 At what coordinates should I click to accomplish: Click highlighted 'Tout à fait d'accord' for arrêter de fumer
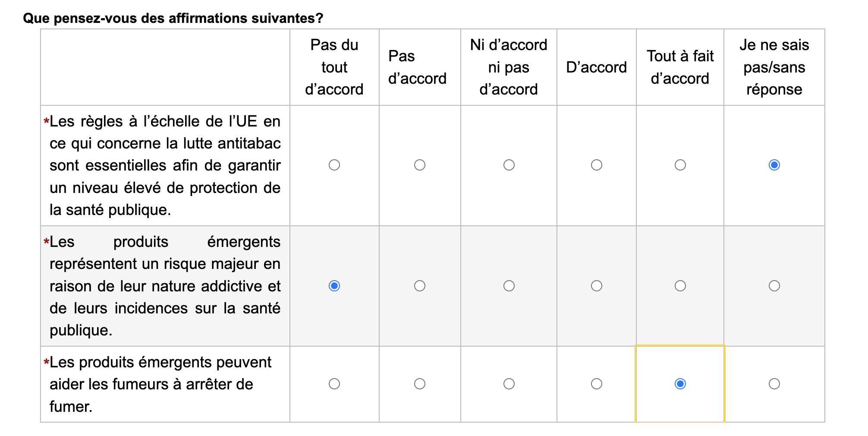pyautogui.click(x=680, y=384)
